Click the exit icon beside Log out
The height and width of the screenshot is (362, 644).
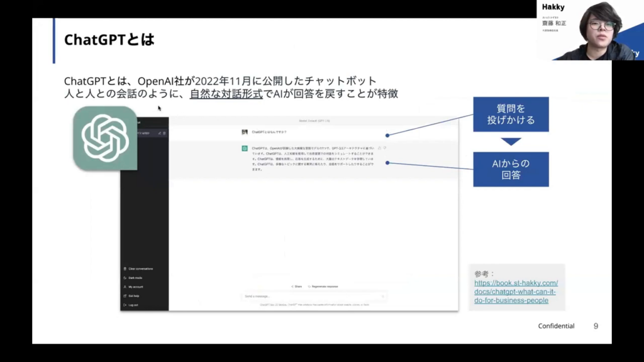coord(125,305)
